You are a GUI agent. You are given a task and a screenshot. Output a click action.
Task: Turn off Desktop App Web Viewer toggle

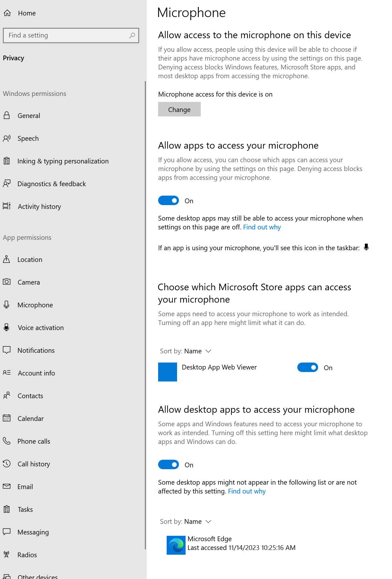tap(307, 368)
